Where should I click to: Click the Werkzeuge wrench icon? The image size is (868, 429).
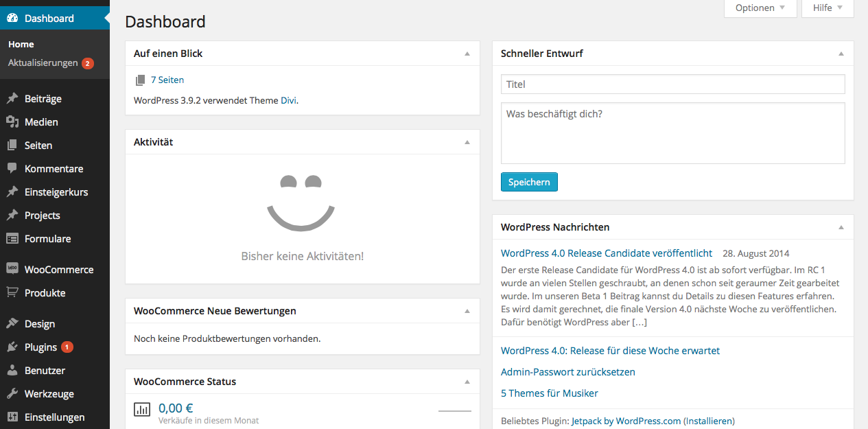click(12, 394)
